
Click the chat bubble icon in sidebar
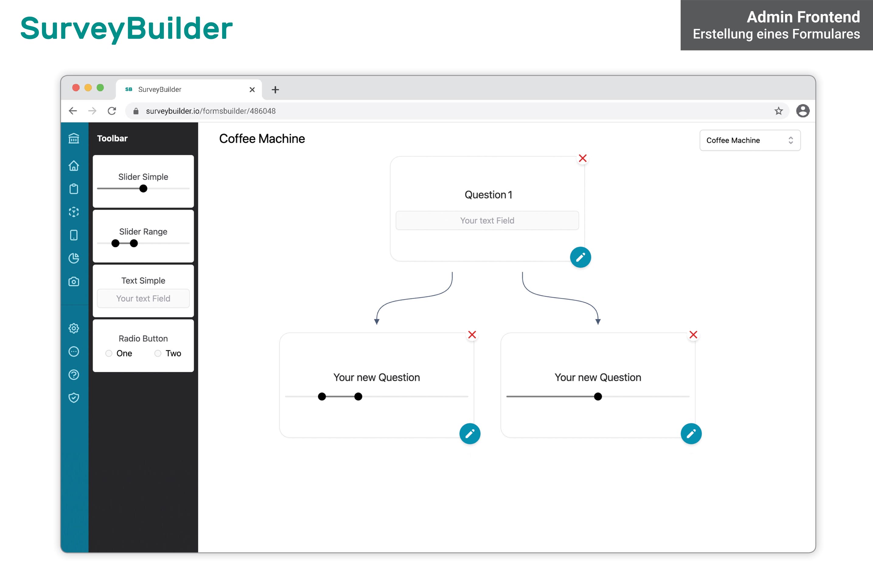coord(74,351)
